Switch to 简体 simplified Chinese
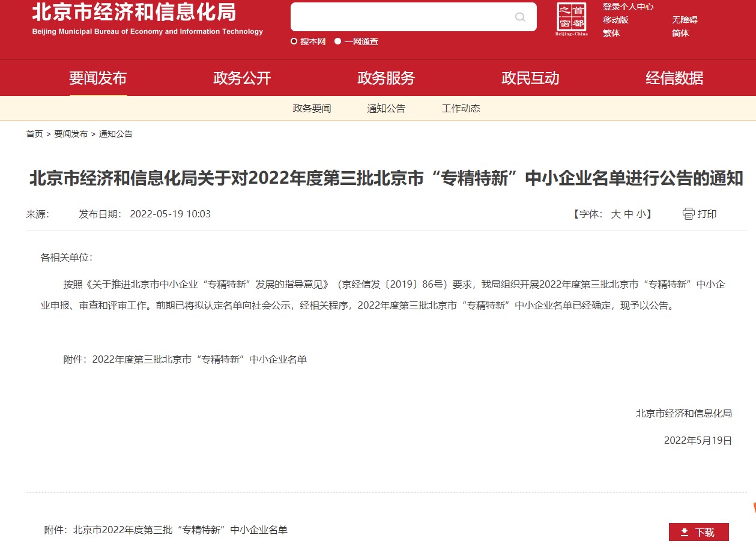The image size is (756, 547). coord(680,33)
